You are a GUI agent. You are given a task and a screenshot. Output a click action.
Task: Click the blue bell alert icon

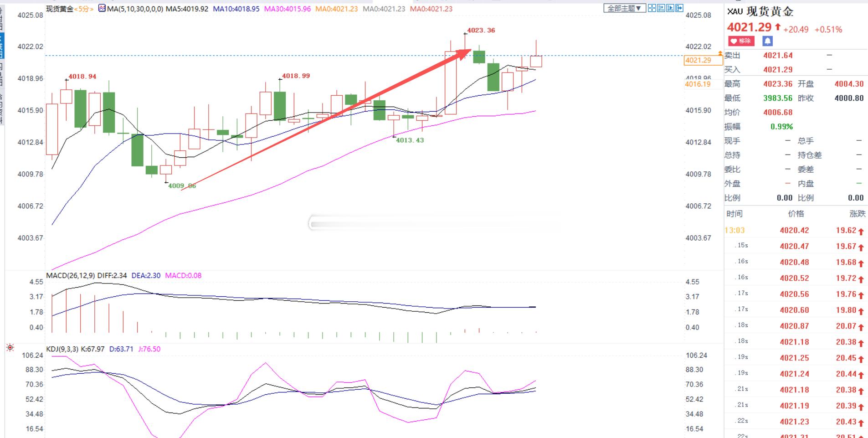coord(767,41)
